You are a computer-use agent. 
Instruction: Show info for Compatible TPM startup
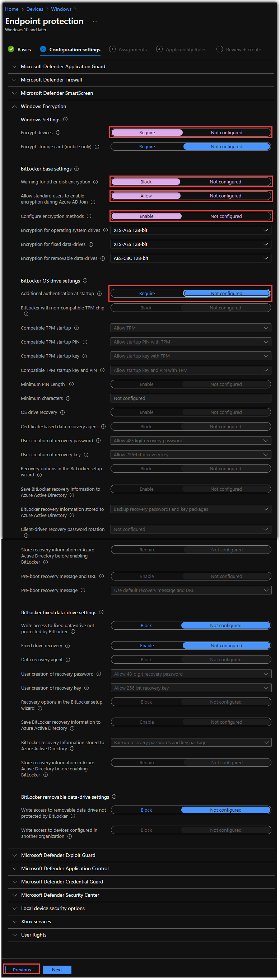[76, 328]
